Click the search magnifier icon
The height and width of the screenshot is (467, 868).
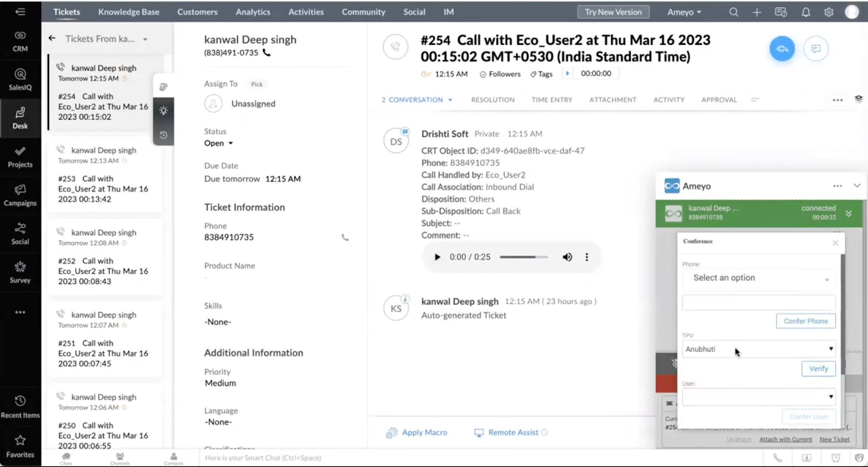[x=733, y=12]
